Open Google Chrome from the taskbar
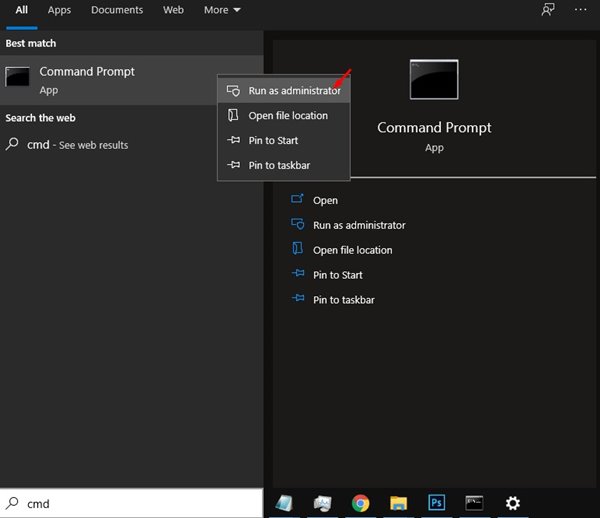 pos(361,503)
